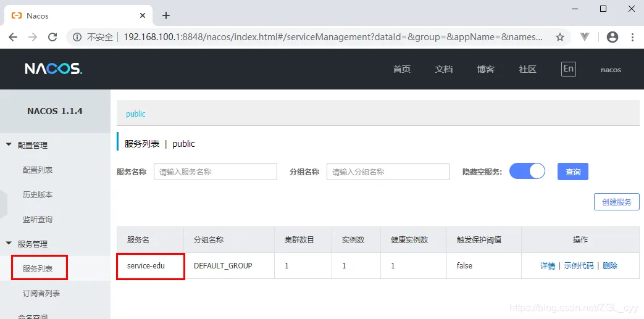Switch language with the En button

pyautogui.click(x=569, y=68)
